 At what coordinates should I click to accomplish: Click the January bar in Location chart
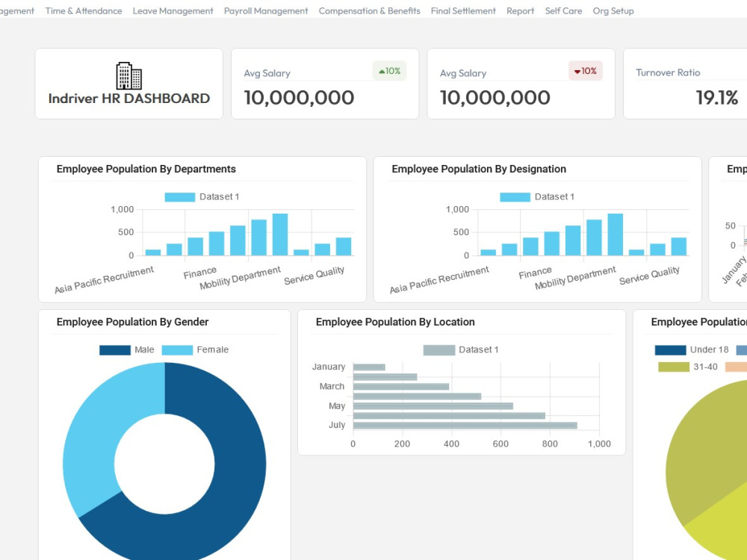coord(369,367)
